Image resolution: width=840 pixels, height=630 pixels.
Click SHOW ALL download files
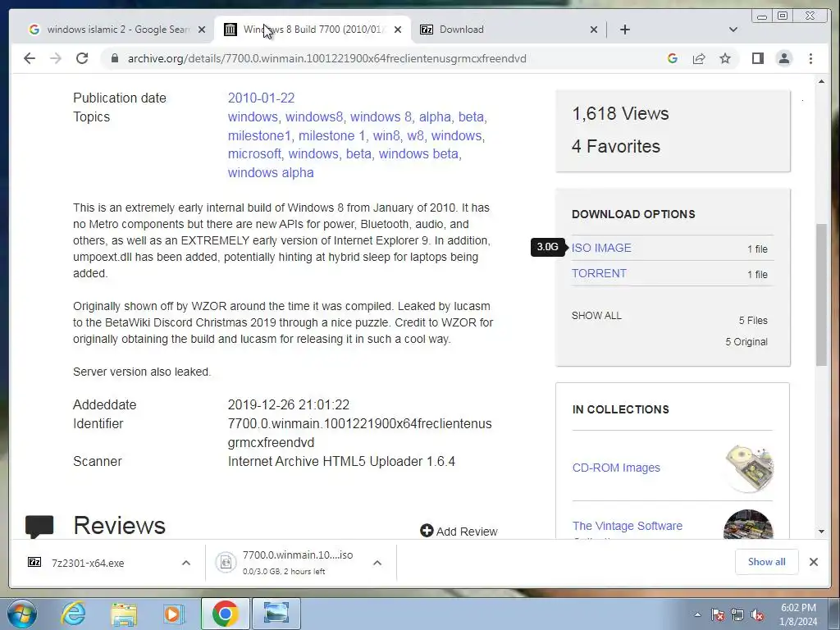(x=596, y=316)
